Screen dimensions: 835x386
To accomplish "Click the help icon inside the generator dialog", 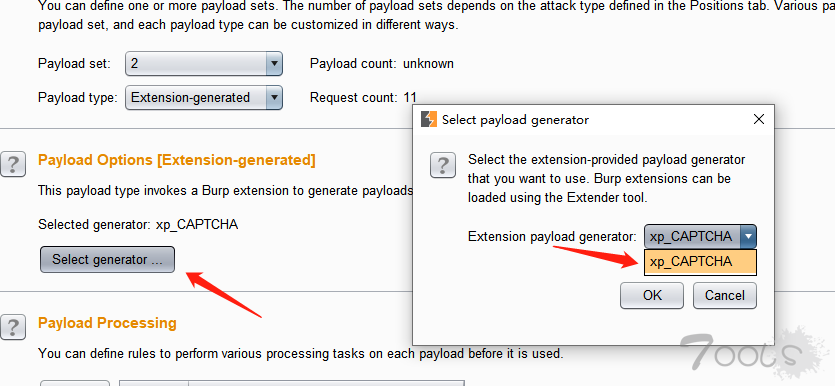I will click(x=443, y=165).
